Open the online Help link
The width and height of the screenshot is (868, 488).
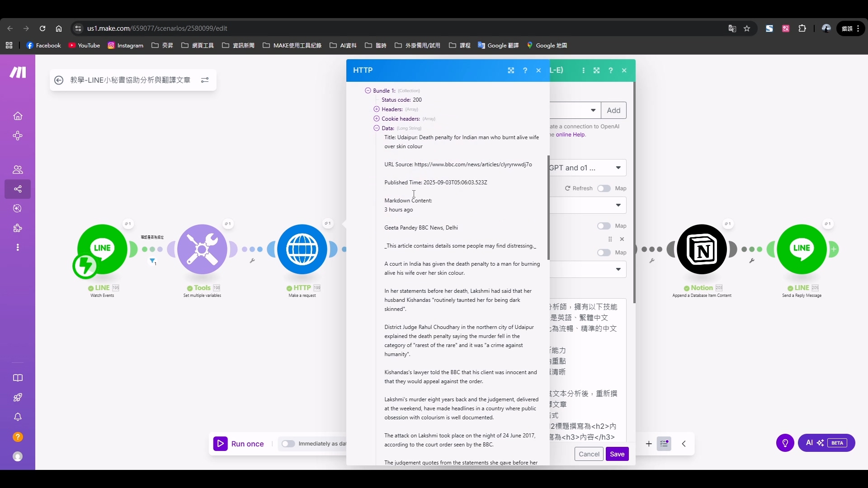click(570, 135)
